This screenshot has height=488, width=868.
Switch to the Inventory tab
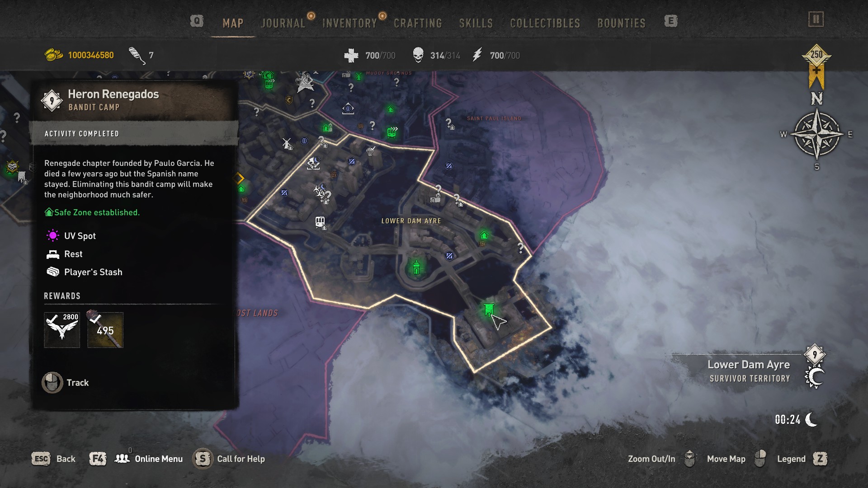pyautogui.click(x=349, y=23)
